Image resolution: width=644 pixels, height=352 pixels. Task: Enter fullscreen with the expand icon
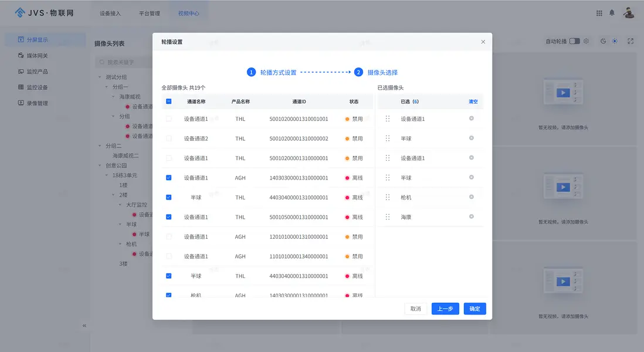[x=631, y=41]
